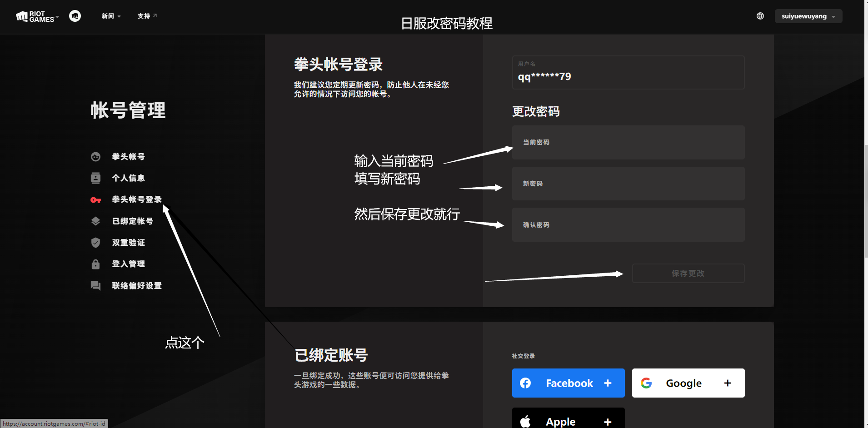Click the plus icon on Google button
The height and width of the screenshot is (428, 868).
728,383
